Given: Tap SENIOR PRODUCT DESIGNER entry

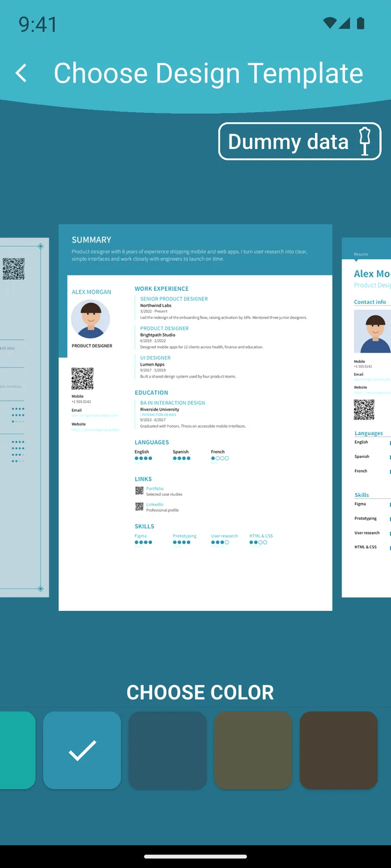Looking at the screenshot, I should click(x=174, y=299).
